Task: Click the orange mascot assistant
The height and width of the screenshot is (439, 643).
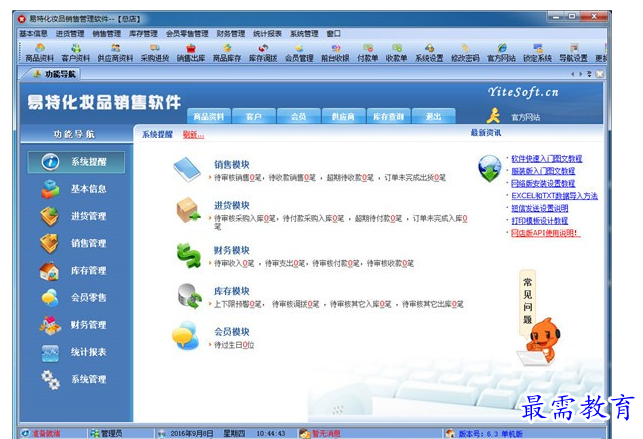Action: tap(540, 341)
